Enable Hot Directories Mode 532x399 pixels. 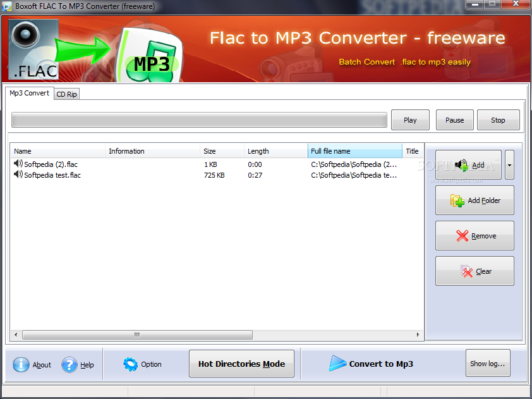click(x=241, y=364)
